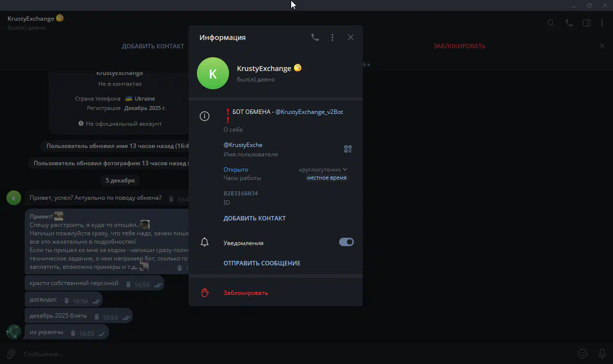
Task: Click the large green K profile avatar
Action: click(x=213, y=73)
